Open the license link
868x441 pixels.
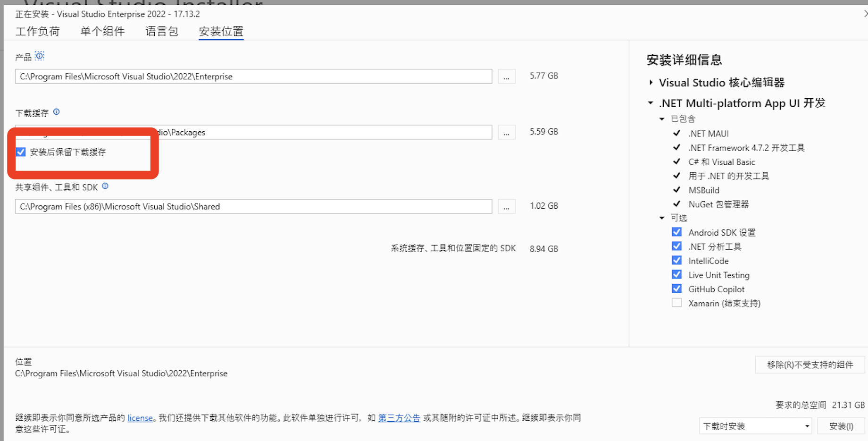(140, 417)
